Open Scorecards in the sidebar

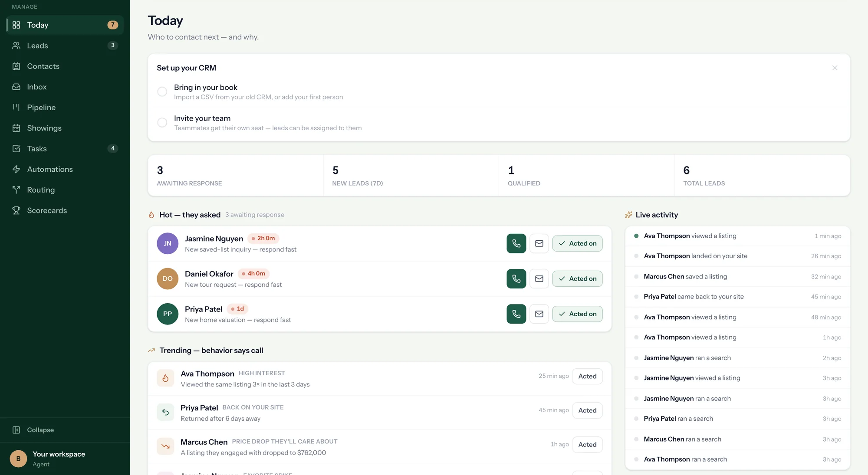[65, 210]
